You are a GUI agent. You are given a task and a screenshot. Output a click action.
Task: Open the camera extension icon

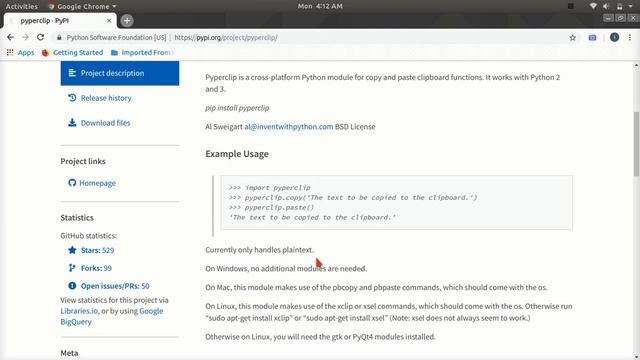(592, 38)
